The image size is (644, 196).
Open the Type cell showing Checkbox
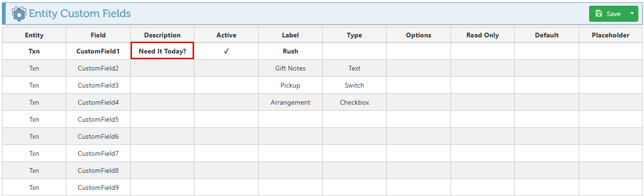pyautogui.click(x=354, y=102)
